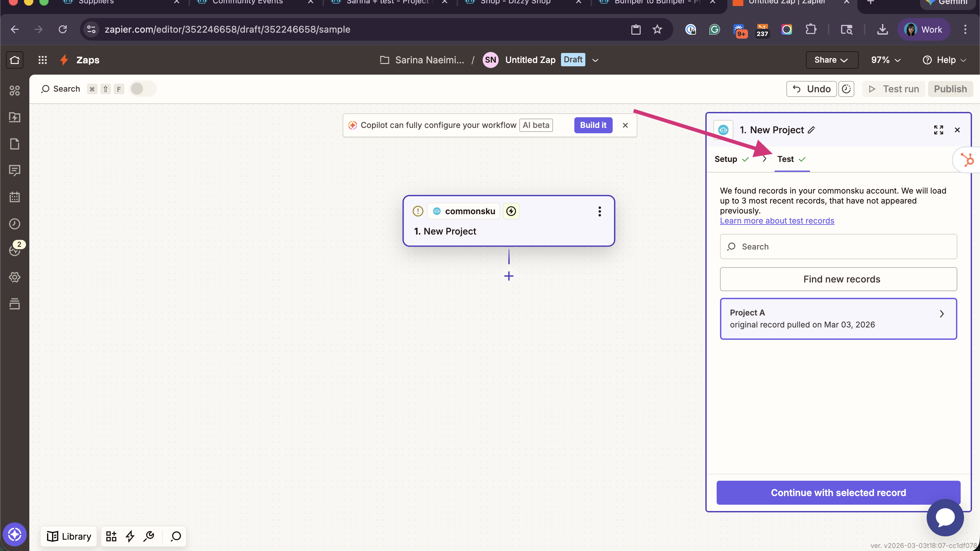Click Continue with selected record
980x551 pixels.
(838, 492)
